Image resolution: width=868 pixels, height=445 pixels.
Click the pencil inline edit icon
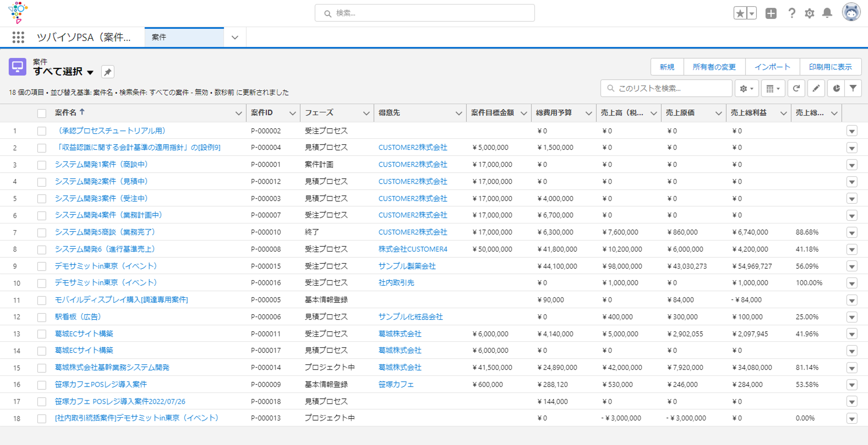[x=816, y=88]
